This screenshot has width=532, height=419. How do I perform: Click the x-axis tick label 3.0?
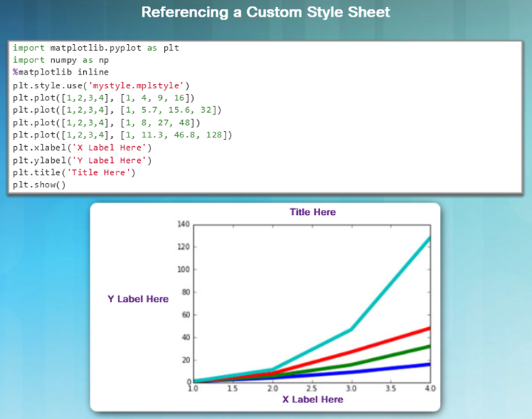[351, 389]
